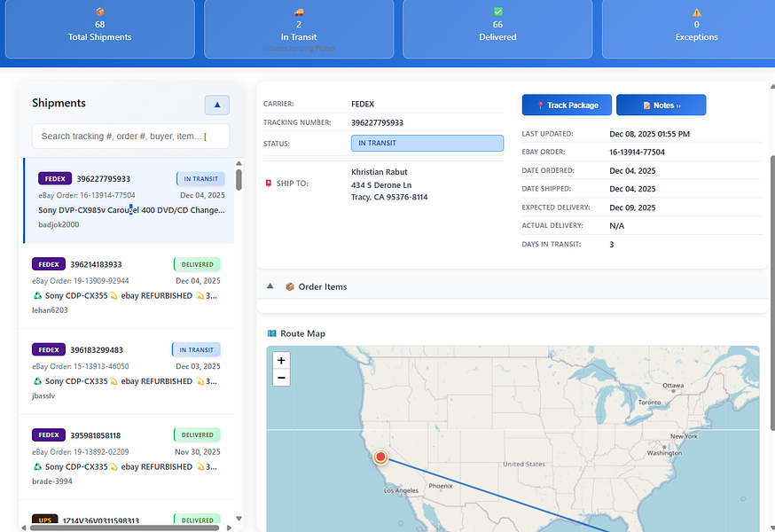Screen dimensions: 775x532
Task: Click the Dec 03, 2025 shipment date
Action: coord(199,366)
